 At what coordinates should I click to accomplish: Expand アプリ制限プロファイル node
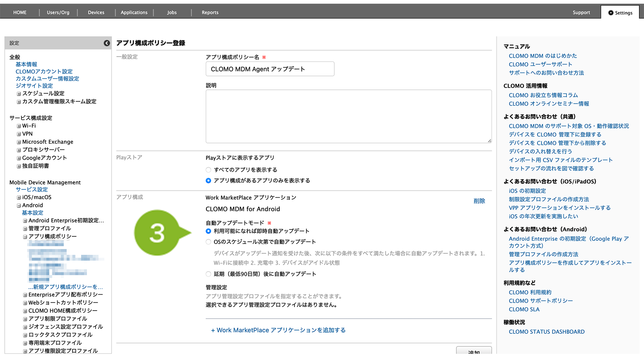click(x=25, y=319)
